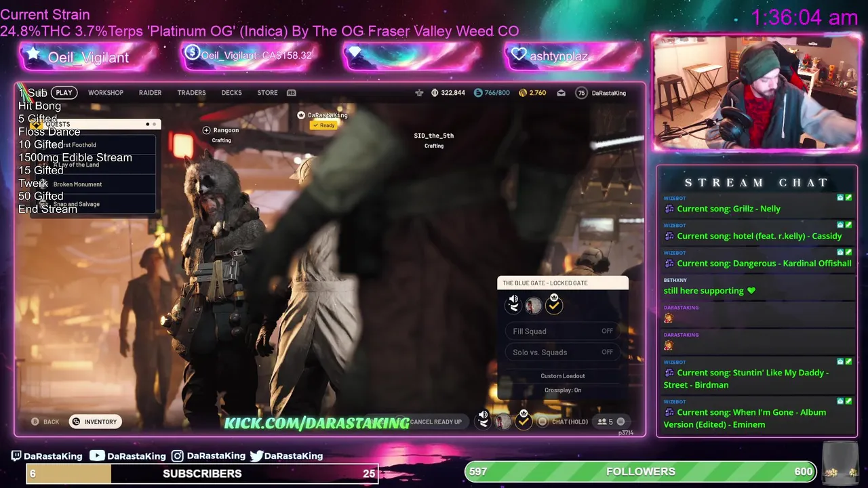Screen dimensions: 868x488
Task: Click the gold checkmark ready icon in panel
Action: coord(554,304)
